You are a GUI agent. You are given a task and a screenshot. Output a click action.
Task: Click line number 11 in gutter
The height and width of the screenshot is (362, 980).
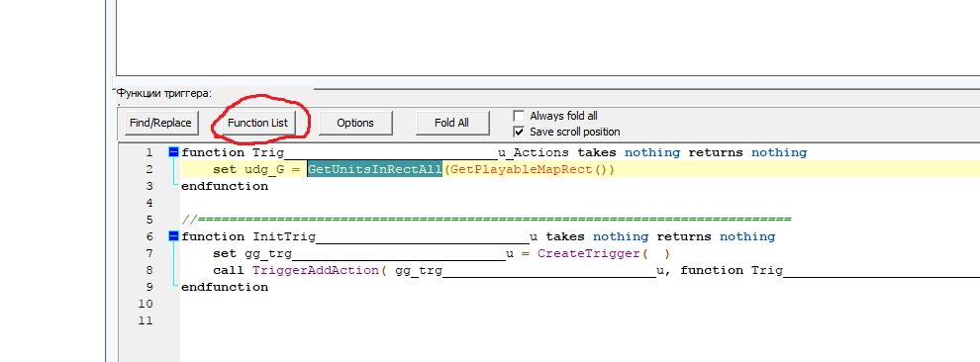coord(145,320)
